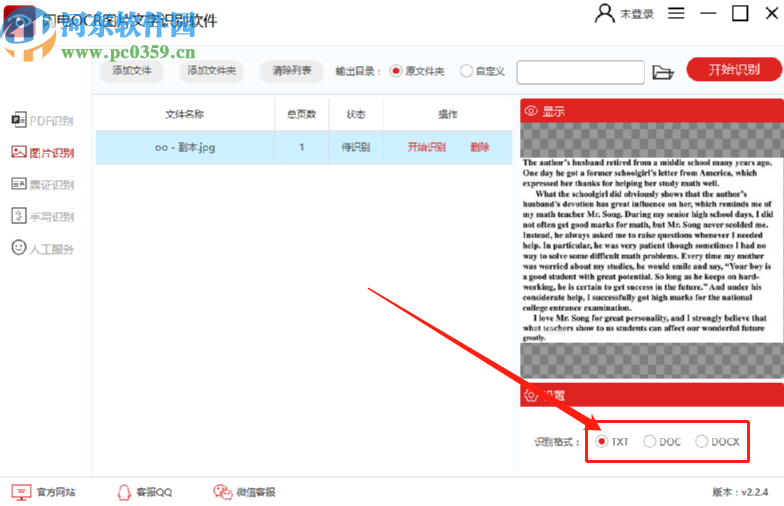The height and width of the screenshot is (506, 784).
Task: Click the 添加文件夹 button
Action: (x=212, y=70)
